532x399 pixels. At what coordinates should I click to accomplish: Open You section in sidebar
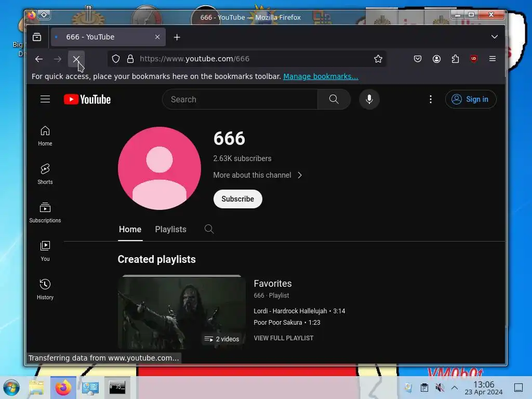tap(45, 251)
